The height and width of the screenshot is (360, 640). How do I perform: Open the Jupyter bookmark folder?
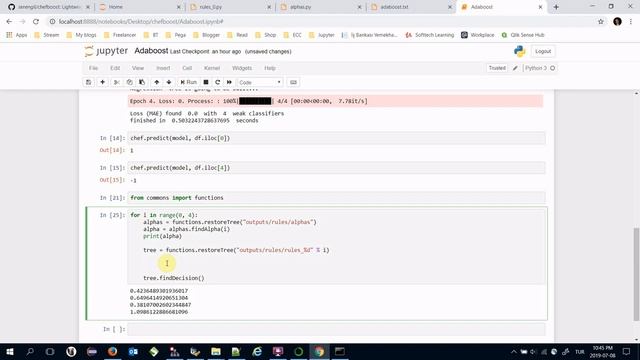coord(322,35)
